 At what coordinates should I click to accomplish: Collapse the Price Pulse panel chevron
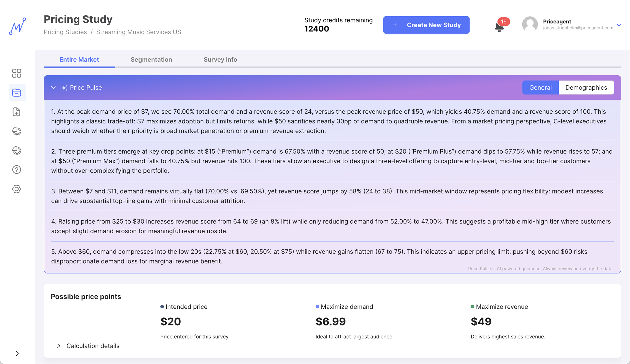[x=53, y=87]
